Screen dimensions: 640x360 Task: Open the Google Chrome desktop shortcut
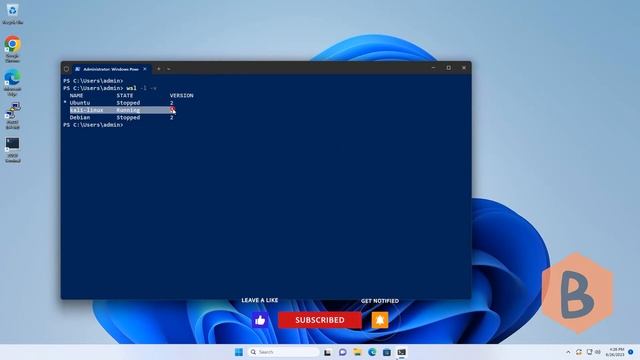(12, 49)
